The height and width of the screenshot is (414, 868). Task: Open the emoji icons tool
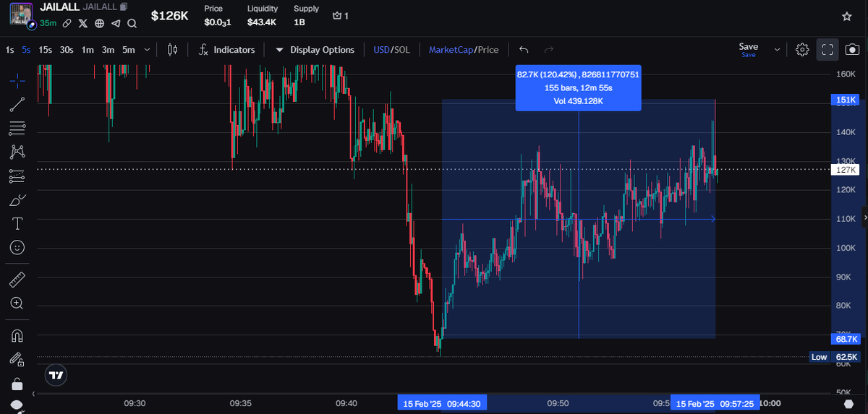click(17, 247)
